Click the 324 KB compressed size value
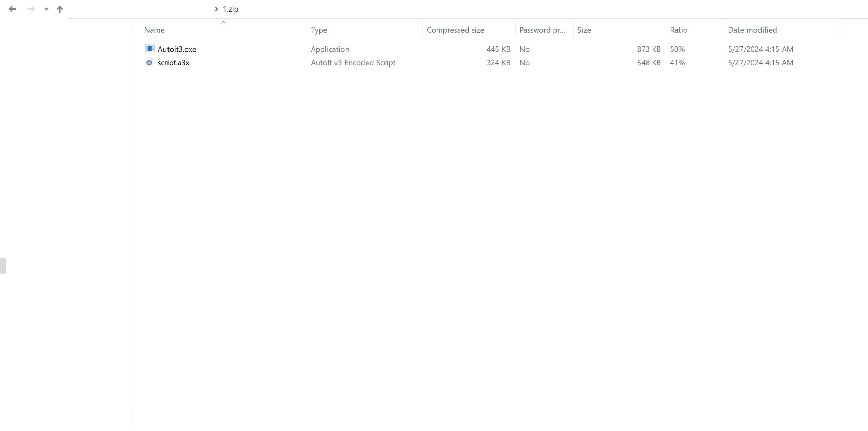The image size is (868, 431). (x=498, y=63)
